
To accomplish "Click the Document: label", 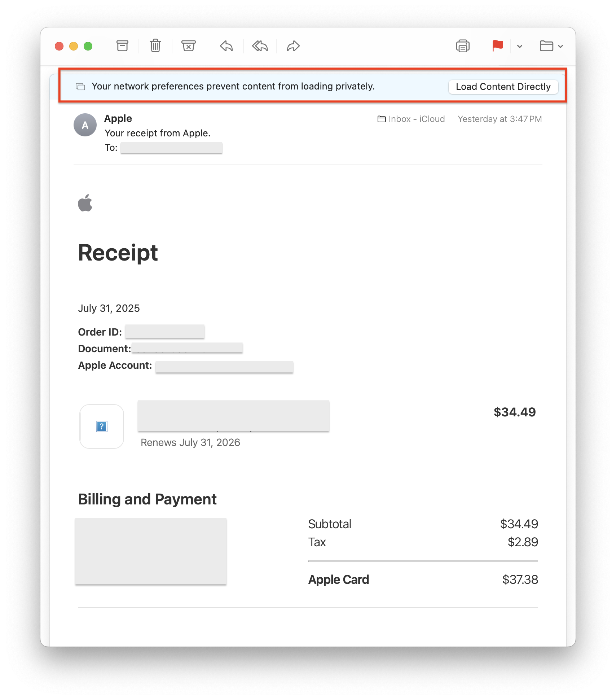I will [105, 349].
